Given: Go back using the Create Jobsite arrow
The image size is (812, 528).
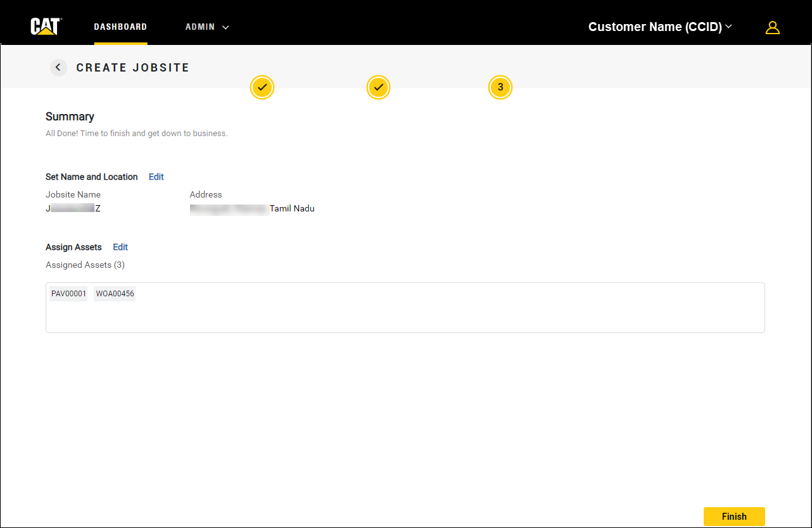Looking at the screenshot, I should point(58,68).
